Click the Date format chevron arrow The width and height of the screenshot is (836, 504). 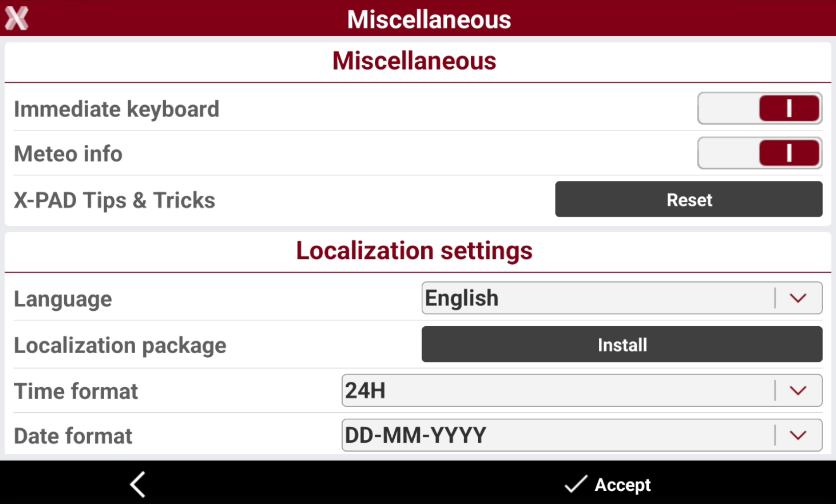click(798, 436)
